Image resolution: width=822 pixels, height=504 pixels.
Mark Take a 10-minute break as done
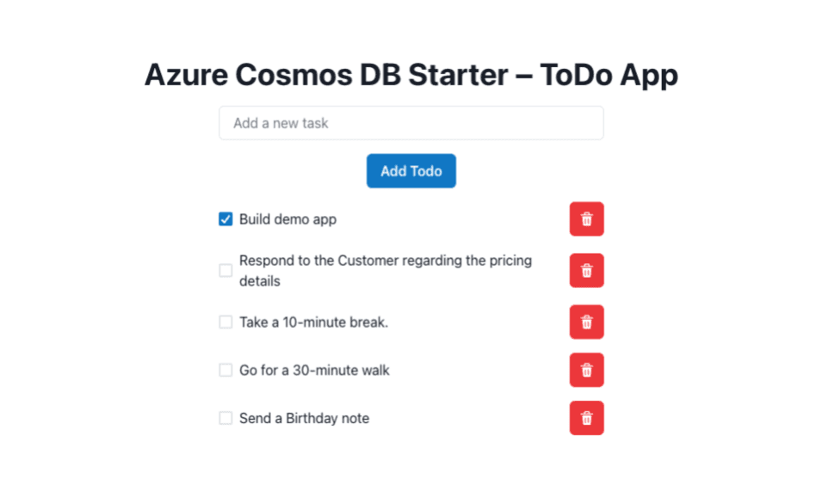[225, 322]
